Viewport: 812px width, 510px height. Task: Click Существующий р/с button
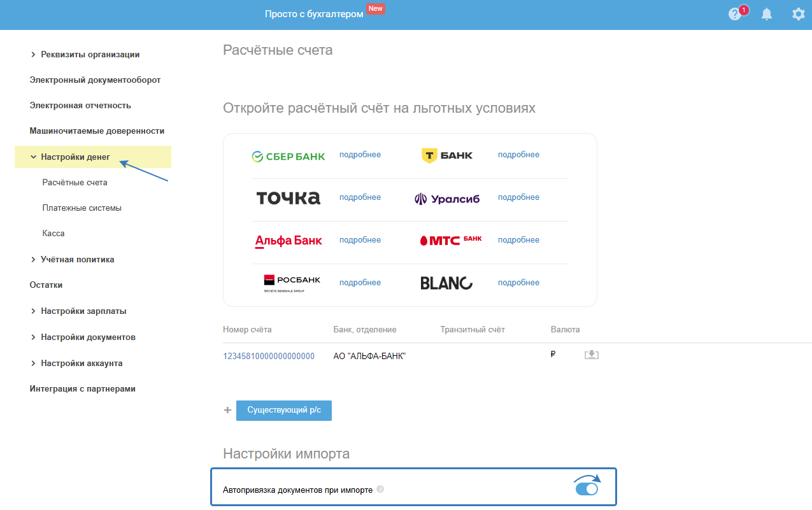tap(284, 411)
